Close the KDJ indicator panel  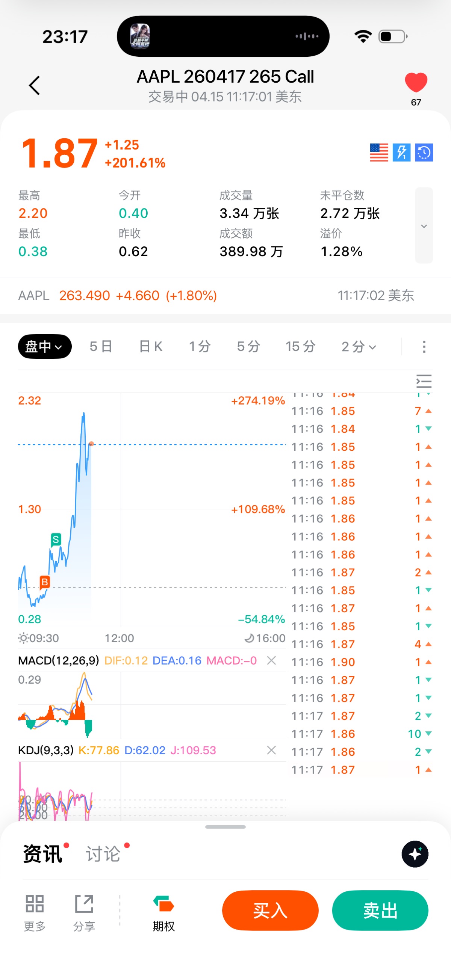point(271,750)
